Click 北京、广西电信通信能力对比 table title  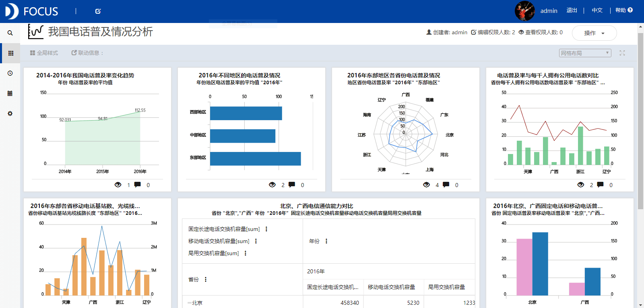coord(316,206)
